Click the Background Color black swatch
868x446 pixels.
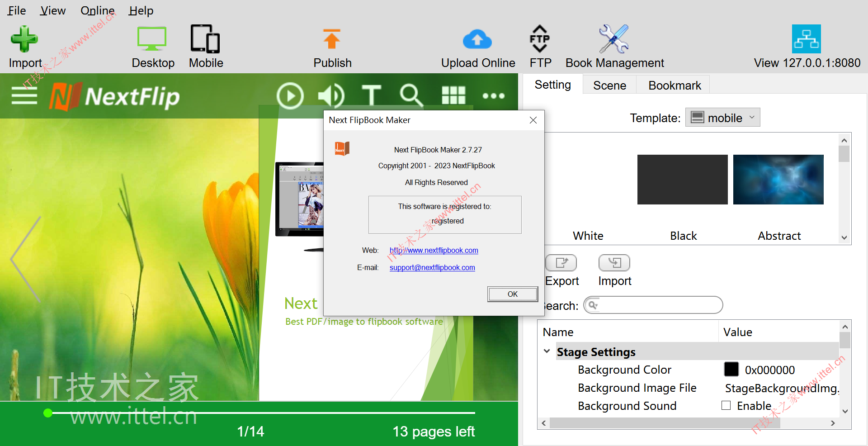(731, 369)
